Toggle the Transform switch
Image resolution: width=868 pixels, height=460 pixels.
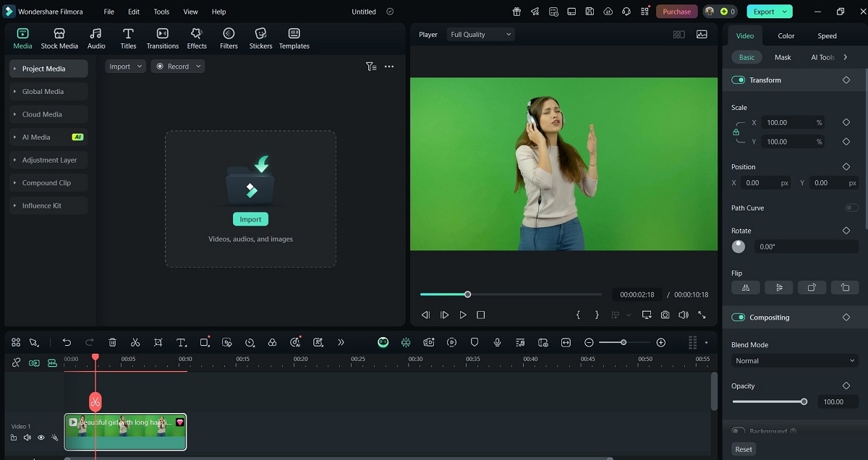click(x=738, y=80)
